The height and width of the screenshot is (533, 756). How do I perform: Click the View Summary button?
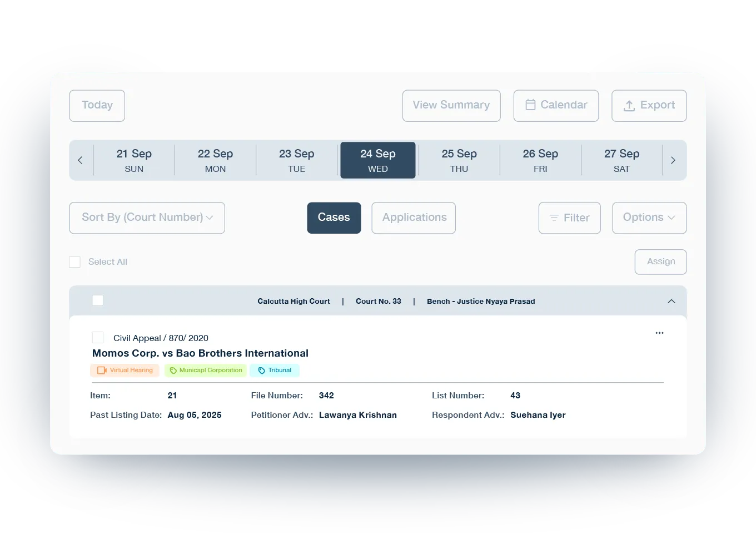(x=451, y=106)
